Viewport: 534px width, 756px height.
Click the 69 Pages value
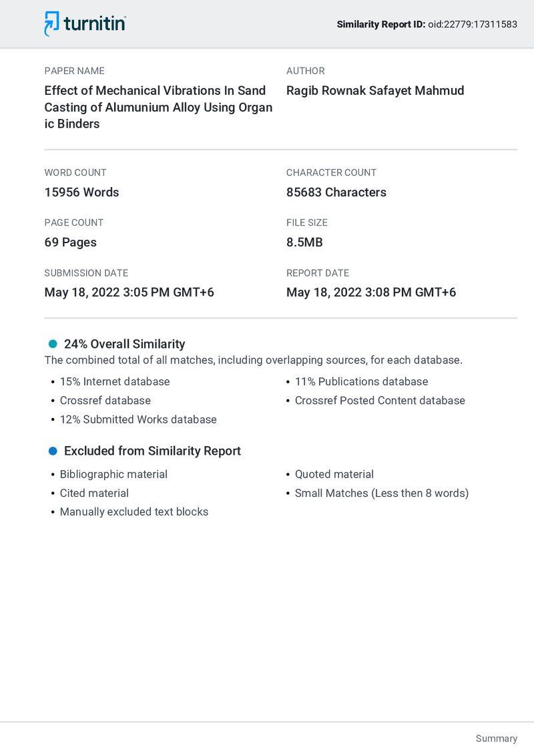(x=70, y=242)
